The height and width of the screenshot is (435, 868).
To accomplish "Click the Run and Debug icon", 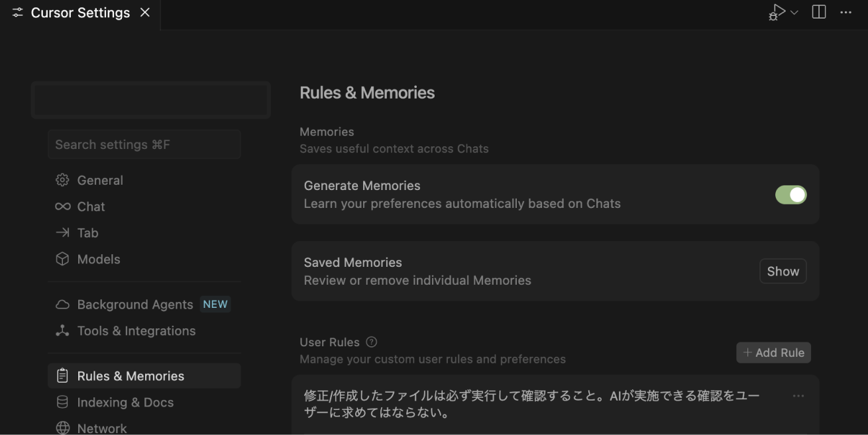I will coord(775,11).
